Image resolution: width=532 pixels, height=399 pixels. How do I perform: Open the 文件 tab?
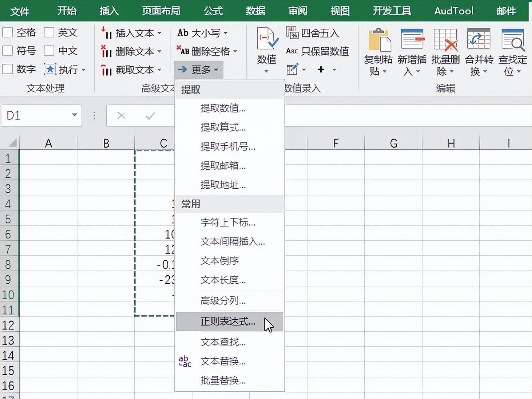(x=20, y=11)
